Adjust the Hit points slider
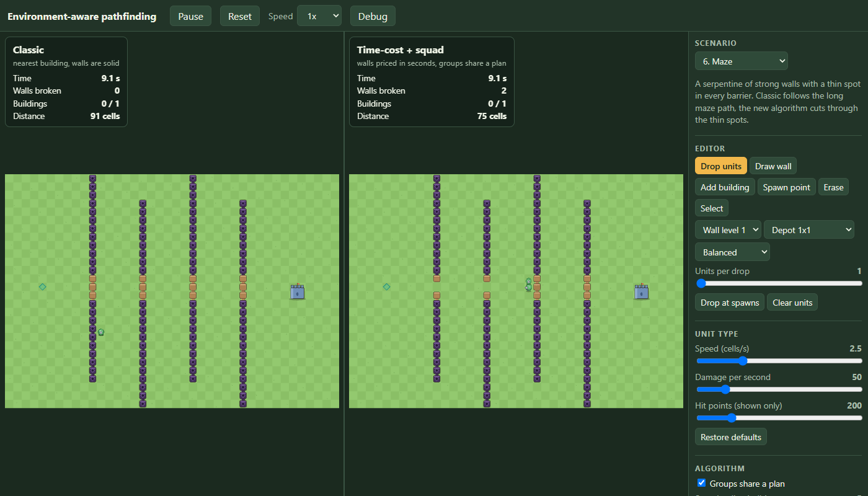868x496 pixels. [779, 418]
